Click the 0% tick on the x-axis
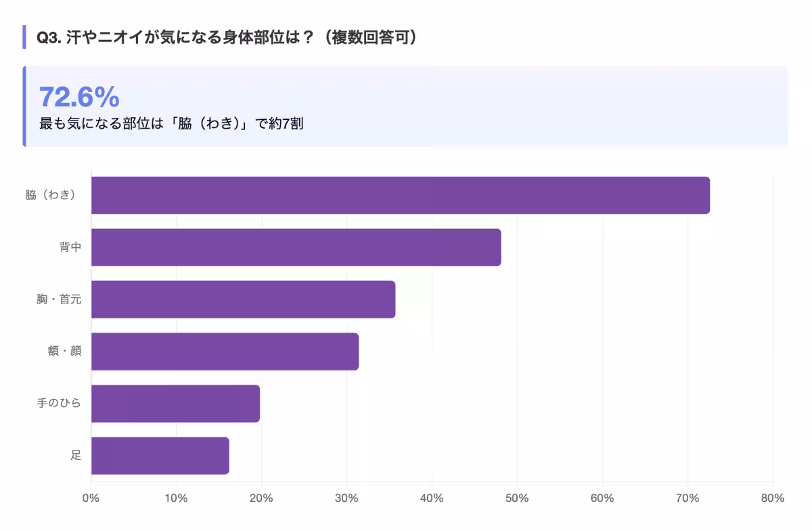 (x=91, y=498)
